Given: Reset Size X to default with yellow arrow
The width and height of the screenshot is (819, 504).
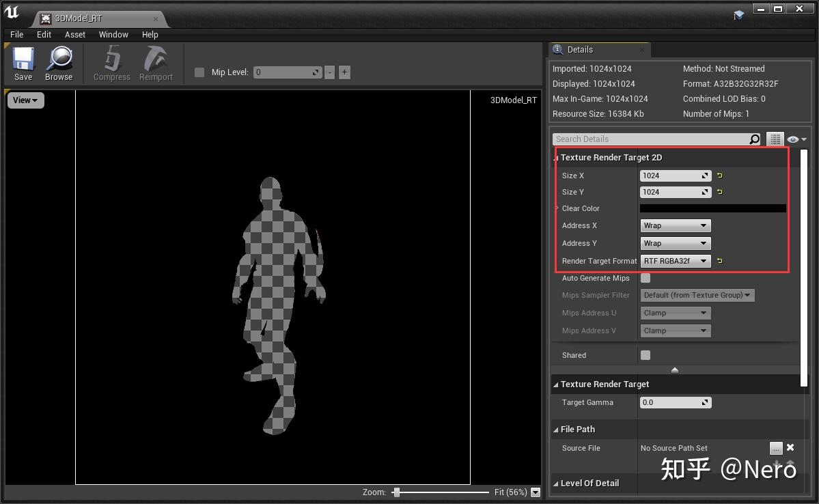Looking at the screenshot, I should pos(719,176).
